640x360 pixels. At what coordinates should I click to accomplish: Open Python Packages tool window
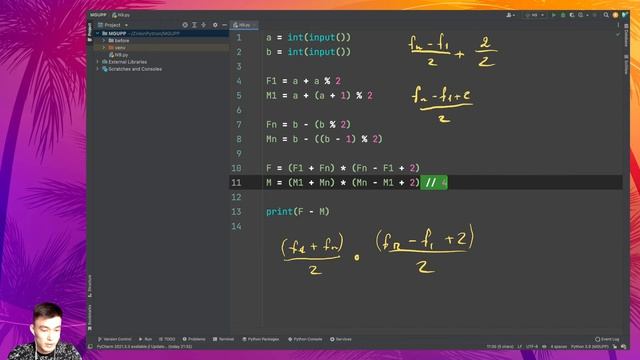coord(260,339)
